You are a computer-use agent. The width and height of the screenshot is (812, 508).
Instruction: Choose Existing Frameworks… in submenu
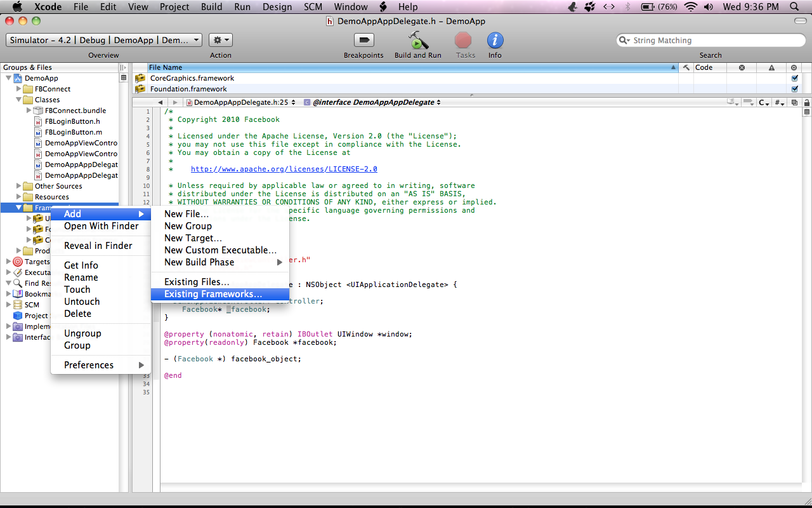point(220,294)
